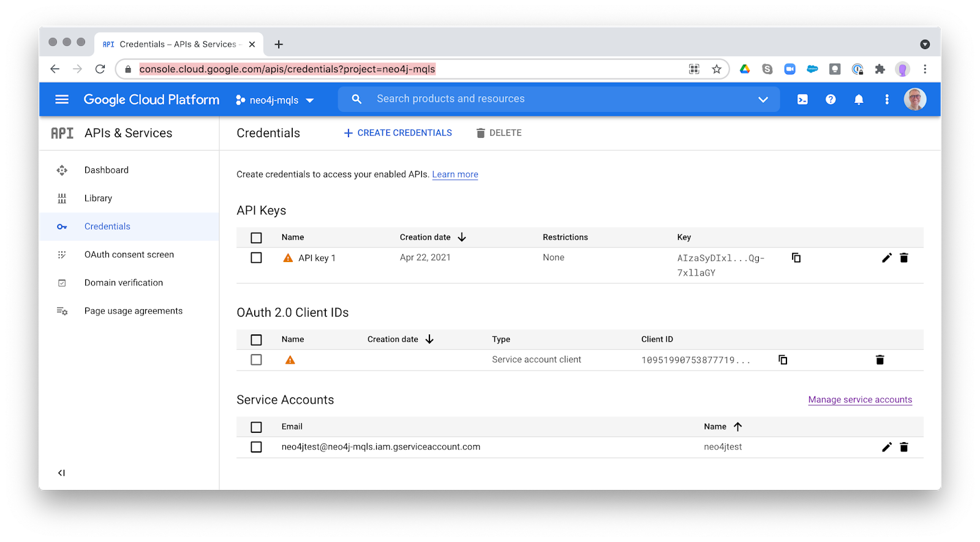
Task: Click the 'Service account client' type cell
Action: (537, 359)
